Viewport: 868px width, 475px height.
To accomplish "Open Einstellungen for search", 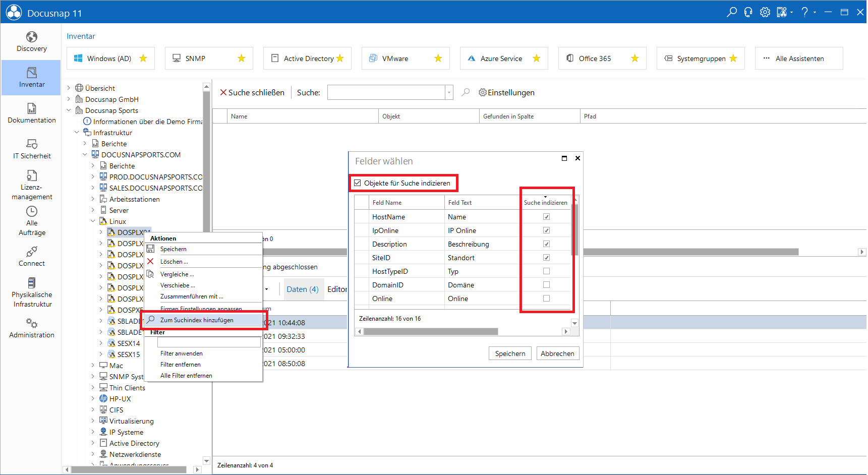I will (x=506, y=92).
